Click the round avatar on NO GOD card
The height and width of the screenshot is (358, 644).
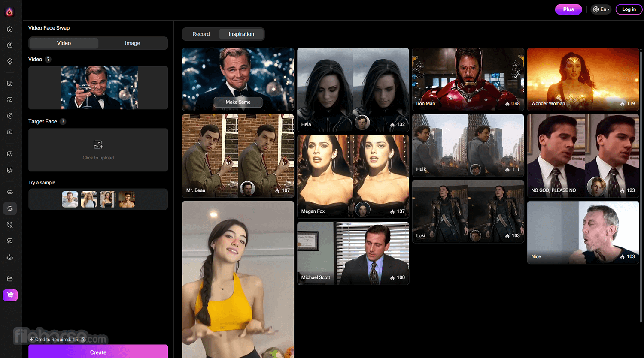pyautogui.click(x=597, y=187)
